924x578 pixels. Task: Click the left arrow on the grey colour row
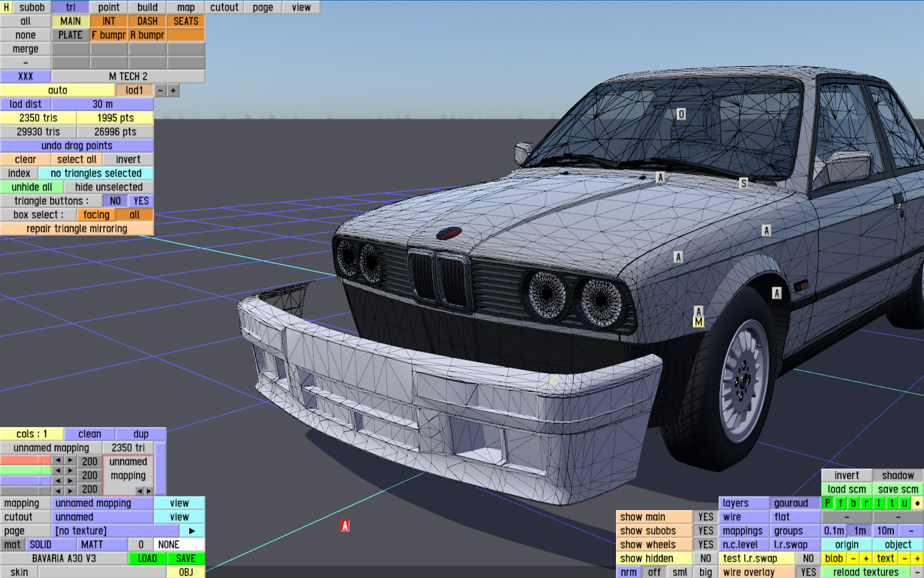pos(58,491)
